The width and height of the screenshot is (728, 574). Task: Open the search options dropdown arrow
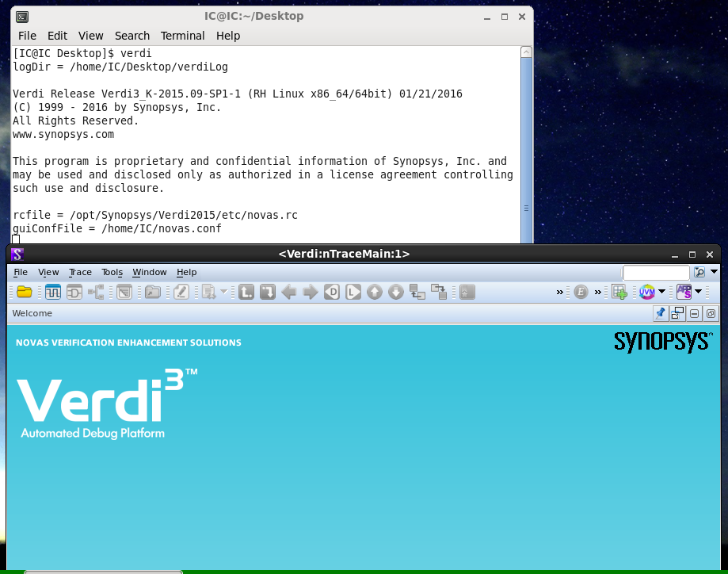tap(714, 272)
